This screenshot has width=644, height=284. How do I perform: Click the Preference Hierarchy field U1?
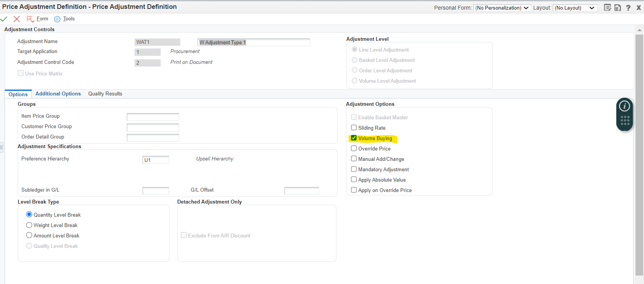[x=156, y=160]
